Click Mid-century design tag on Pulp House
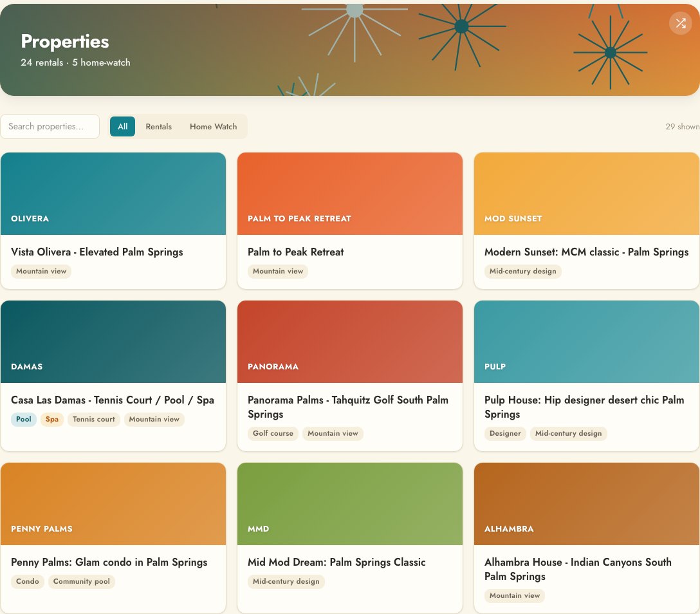700x614 pixels. [x=568, y=433]
